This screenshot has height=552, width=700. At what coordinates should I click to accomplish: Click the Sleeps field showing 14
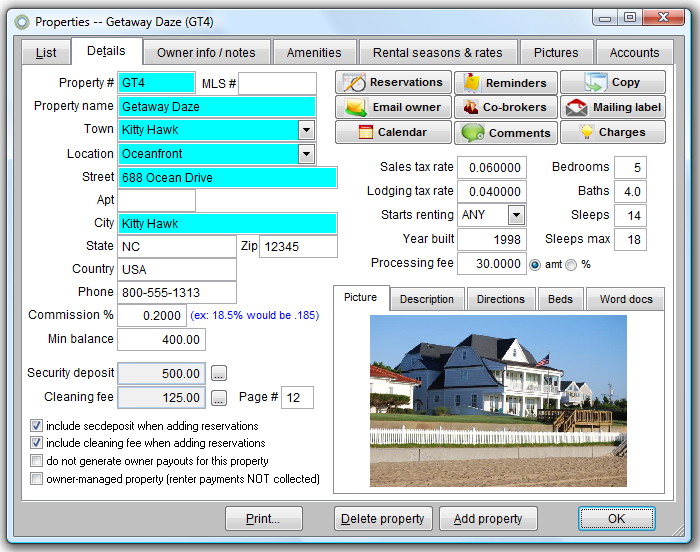[x=630, y=215]
